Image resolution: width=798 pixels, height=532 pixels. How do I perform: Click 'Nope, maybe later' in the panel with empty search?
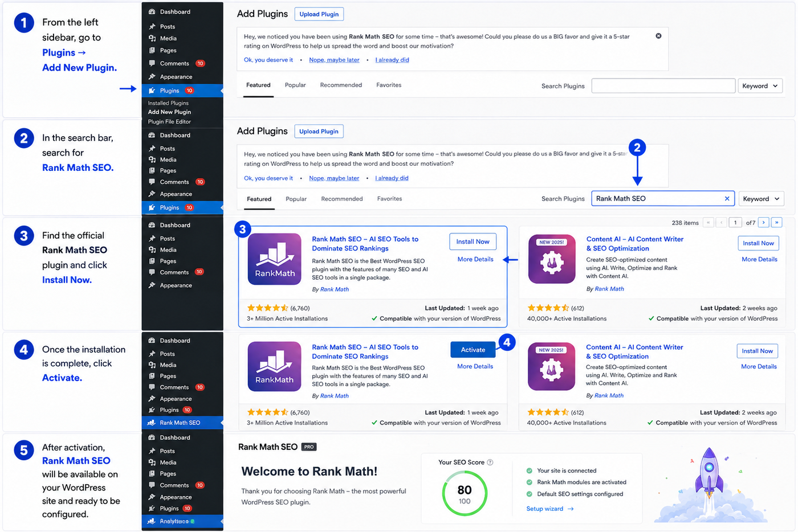tap(334, 60)
